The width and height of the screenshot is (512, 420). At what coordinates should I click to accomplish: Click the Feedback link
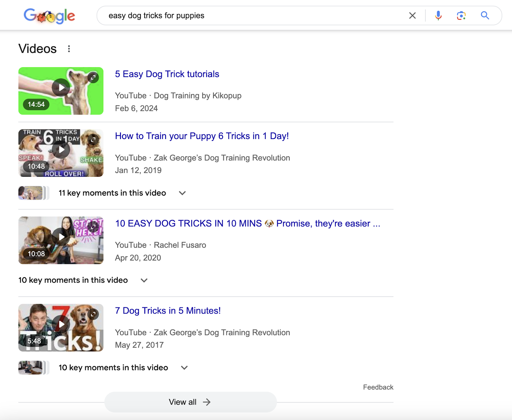pos(378,387)
